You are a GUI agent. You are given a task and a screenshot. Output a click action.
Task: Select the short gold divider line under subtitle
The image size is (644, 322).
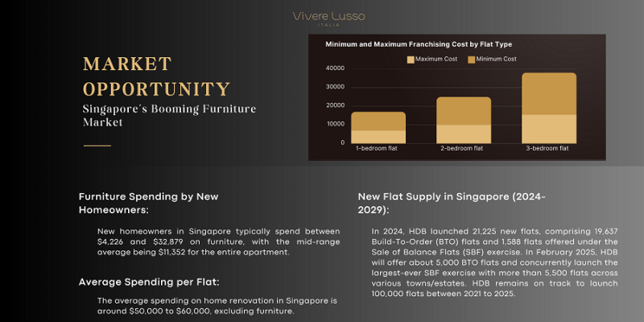[97, 146]
